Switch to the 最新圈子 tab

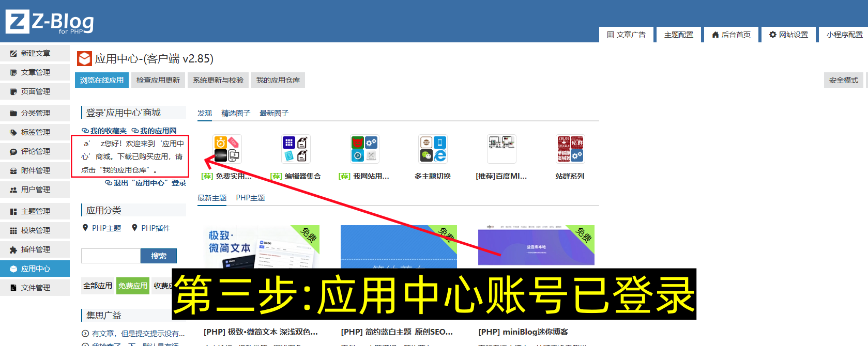274,113
